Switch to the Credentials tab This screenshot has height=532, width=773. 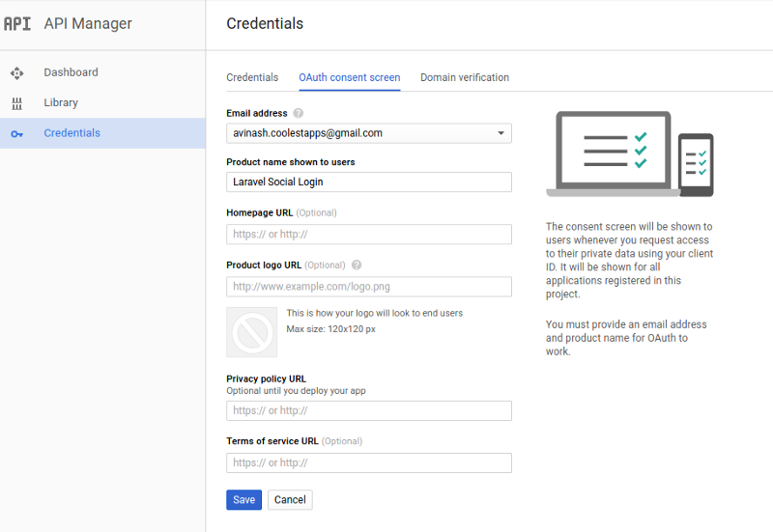click(x=252, y=77)
